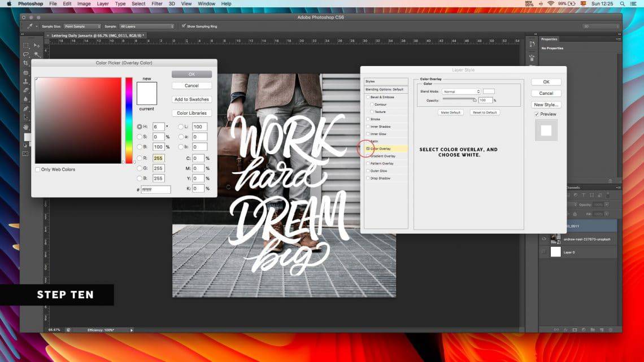The height and width of the screenshot is (362, 644).
Task: Click the fx layer style icon
Action: coord(565,330)
